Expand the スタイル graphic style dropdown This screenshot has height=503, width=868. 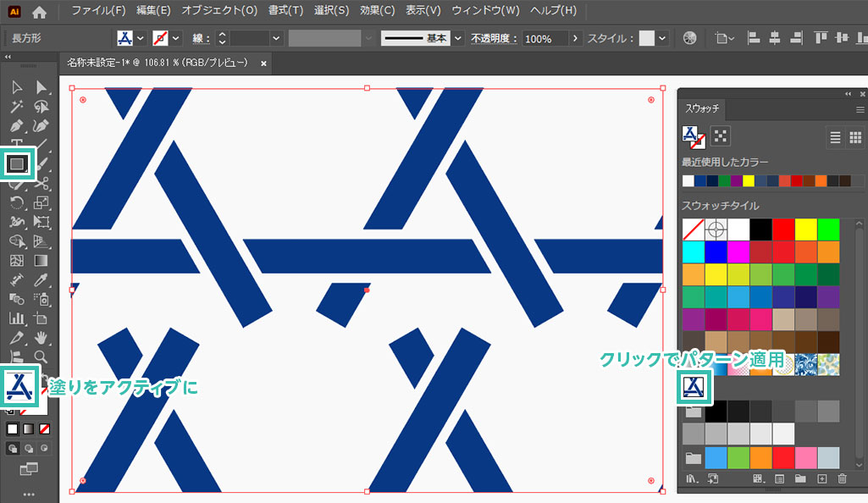tap(662, 38)
